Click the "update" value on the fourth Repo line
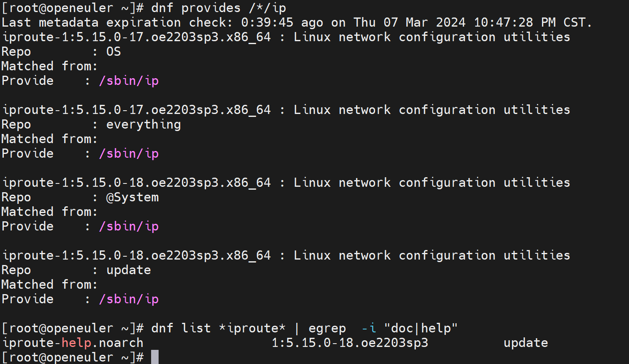Screen dimensions: 629x364 click(129, 270)
